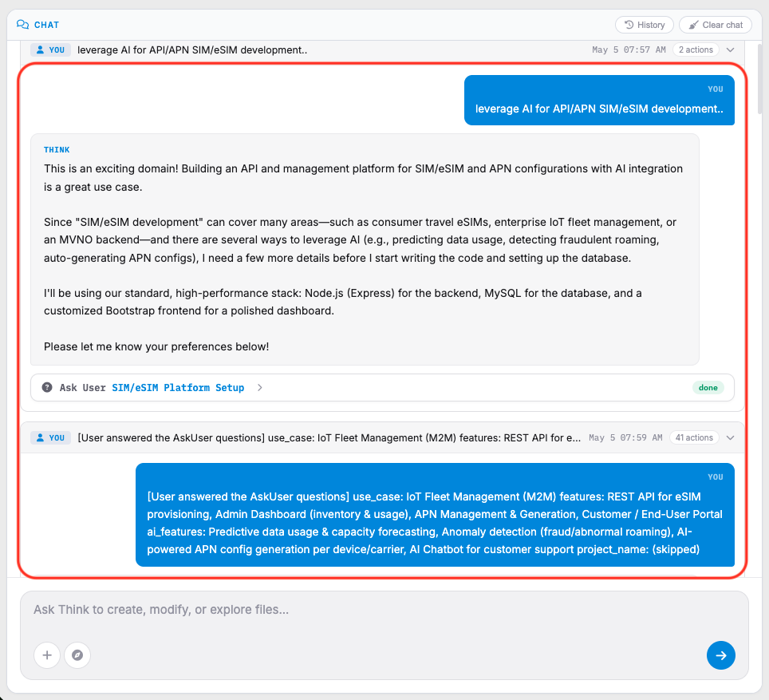Click the Chat speech bubbles icon
The image size is (769, 700).
click(22, 25)
